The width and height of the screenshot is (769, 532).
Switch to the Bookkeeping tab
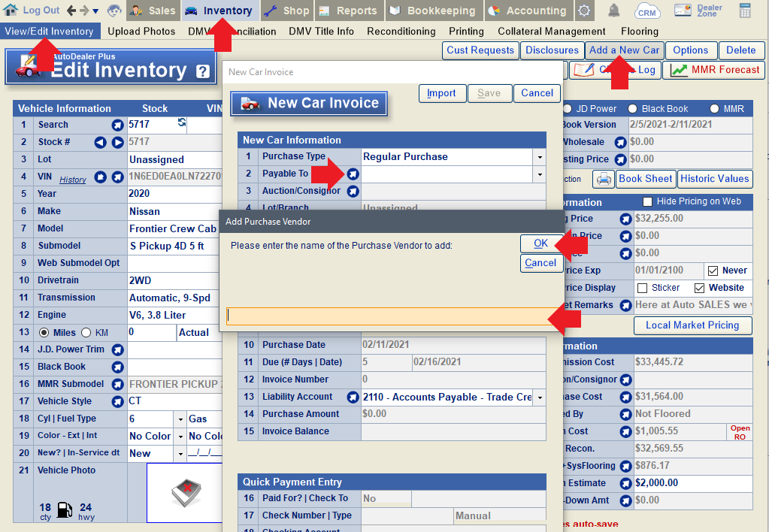[x=433, y=11]
